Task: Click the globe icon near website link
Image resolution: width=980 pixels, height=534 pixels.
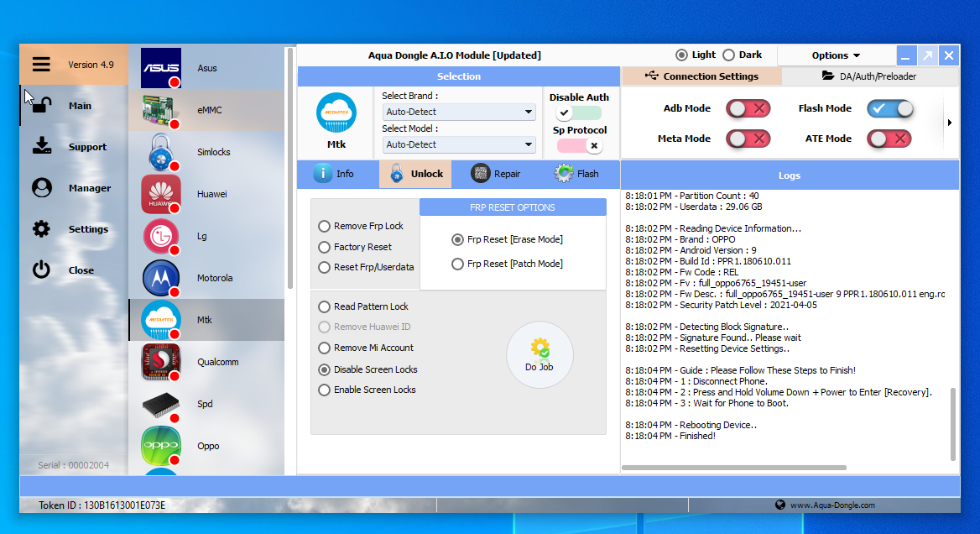Action: [x=780, y=505]
